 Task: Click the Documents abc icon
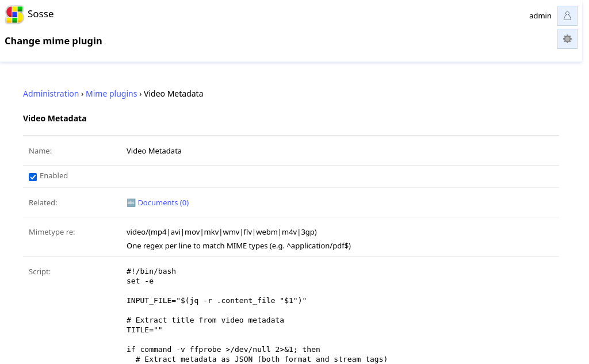(131, 203)
